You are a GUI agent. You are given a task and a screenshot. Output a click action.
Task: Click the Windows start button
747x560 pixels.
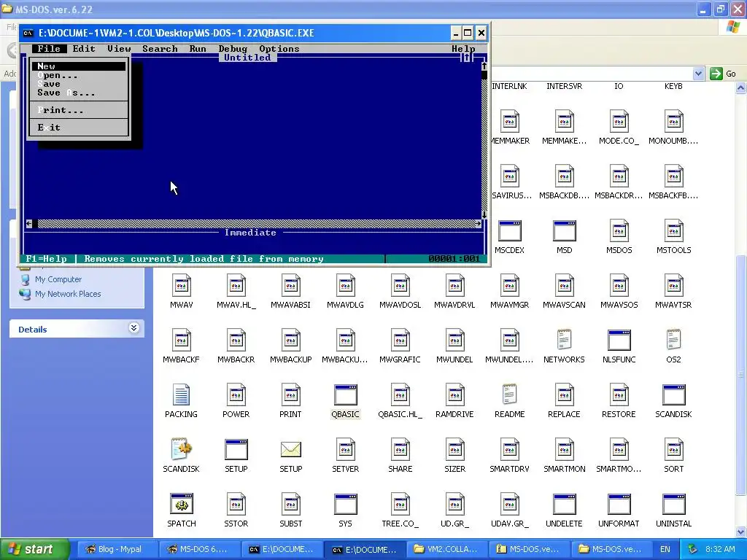coord(35,549)
